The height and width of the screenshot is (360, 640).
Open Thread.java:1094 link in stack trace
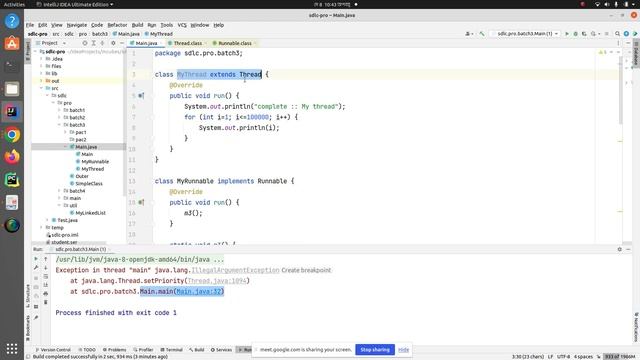(x=217, y=281)
